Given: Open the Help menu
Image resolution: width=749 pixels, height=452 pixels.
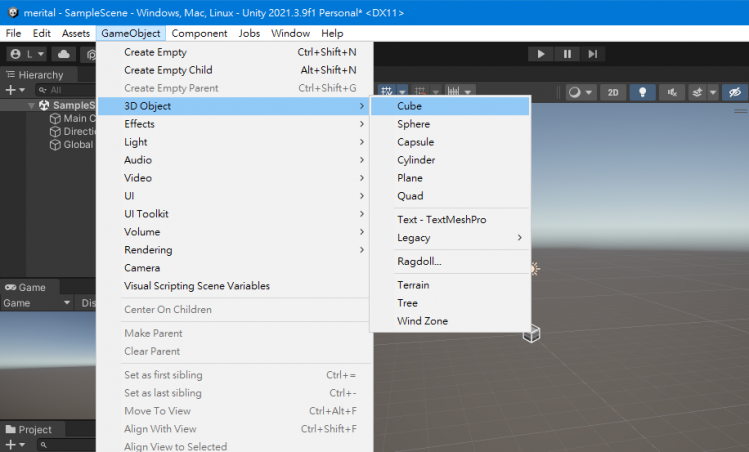Looking at the screenshot, I should tap(332, 33).
